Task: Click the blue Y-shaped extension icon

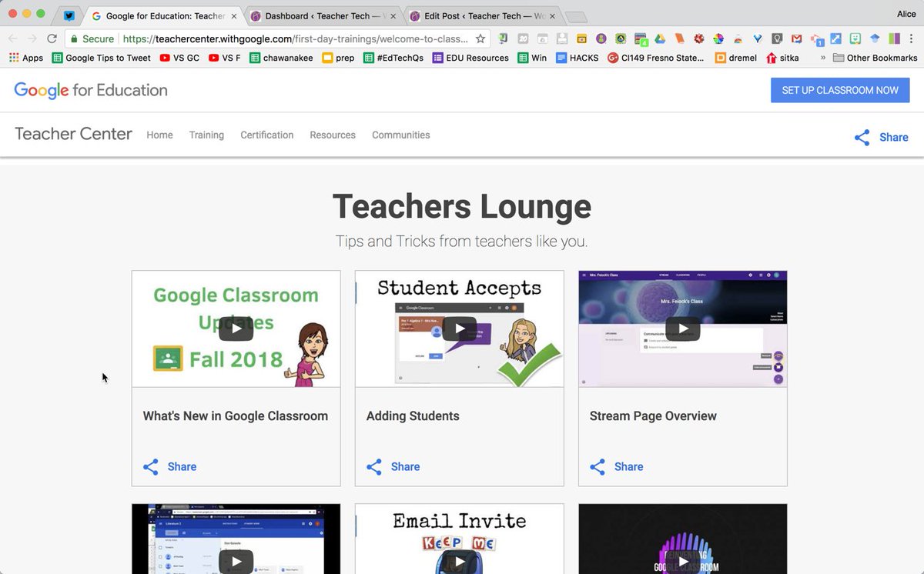Action: pyautogui.click(x=758, y=38)
